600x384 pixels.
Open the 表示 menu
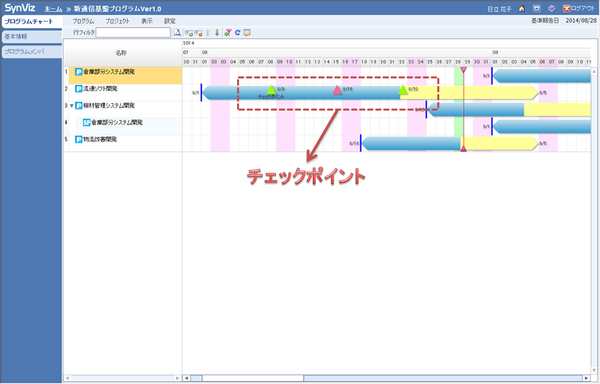pyautogui.click(x=147, y=21)
